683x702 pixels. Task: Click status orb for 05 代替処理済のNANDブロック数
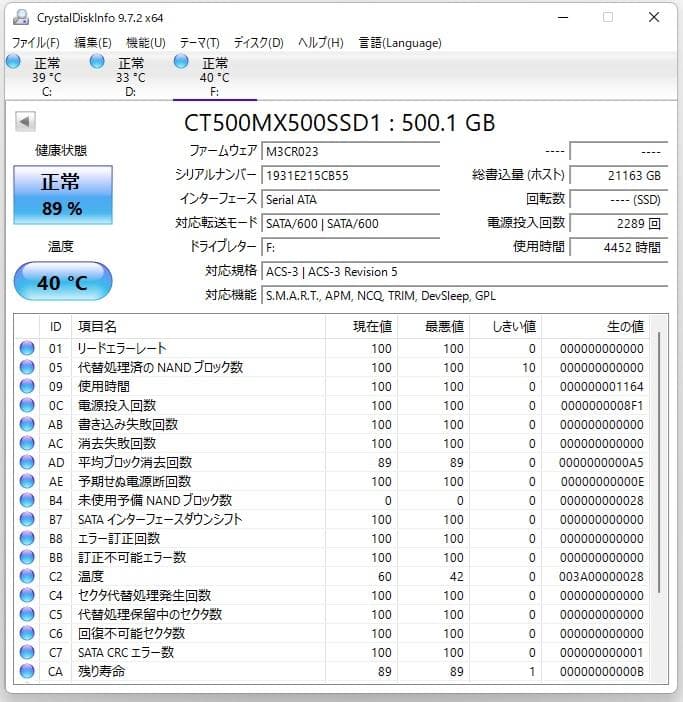click(27, 367)
